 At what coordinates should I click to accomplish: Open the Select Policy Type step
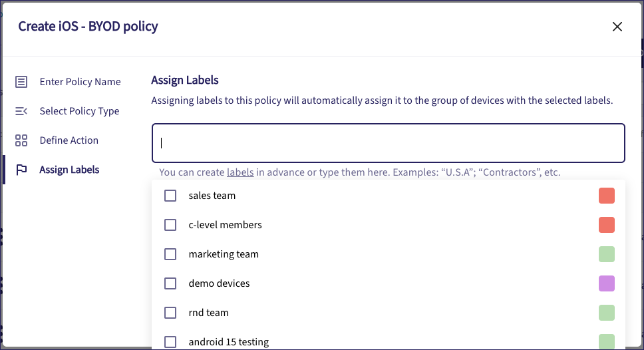[79, 111]
